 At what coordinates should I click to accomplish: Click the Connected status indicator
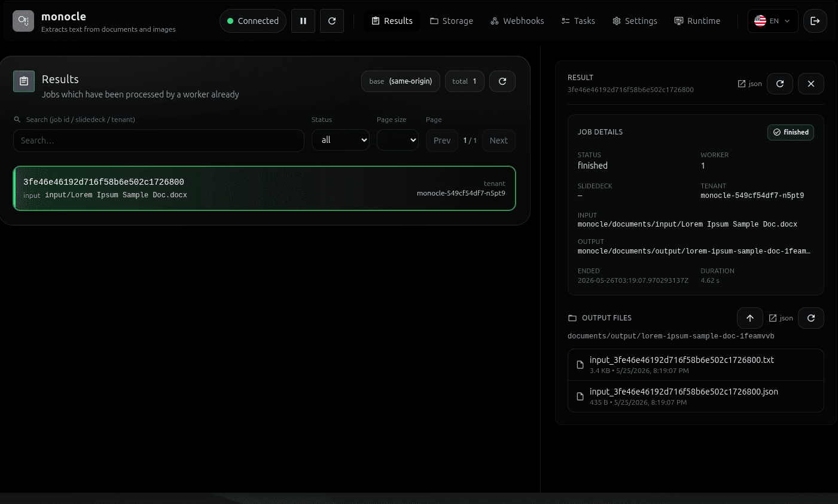pos(253,21)
